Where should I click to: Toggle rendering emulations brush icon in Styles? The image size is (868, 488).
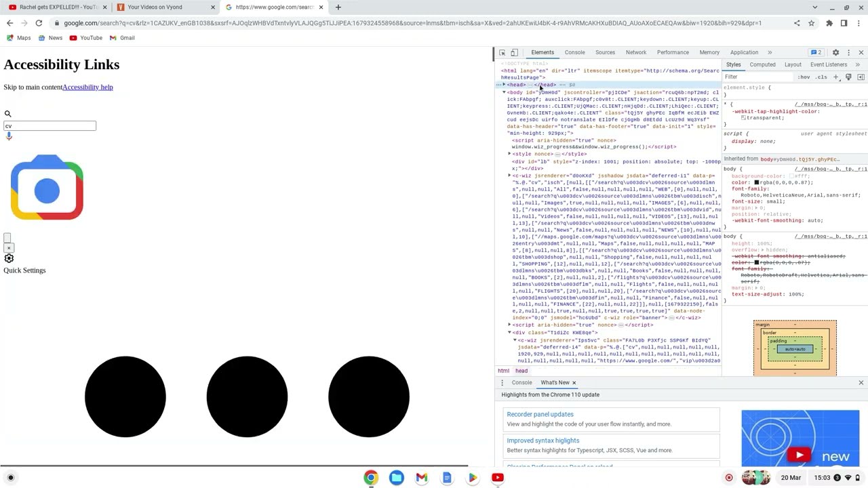tap(848, 77)
